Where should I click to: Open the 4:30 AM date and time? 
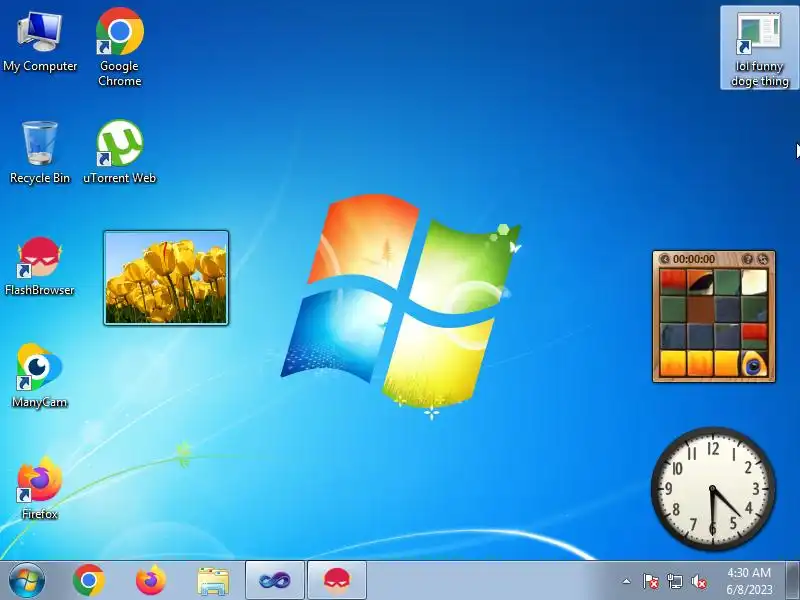click(x=749, y=581)
